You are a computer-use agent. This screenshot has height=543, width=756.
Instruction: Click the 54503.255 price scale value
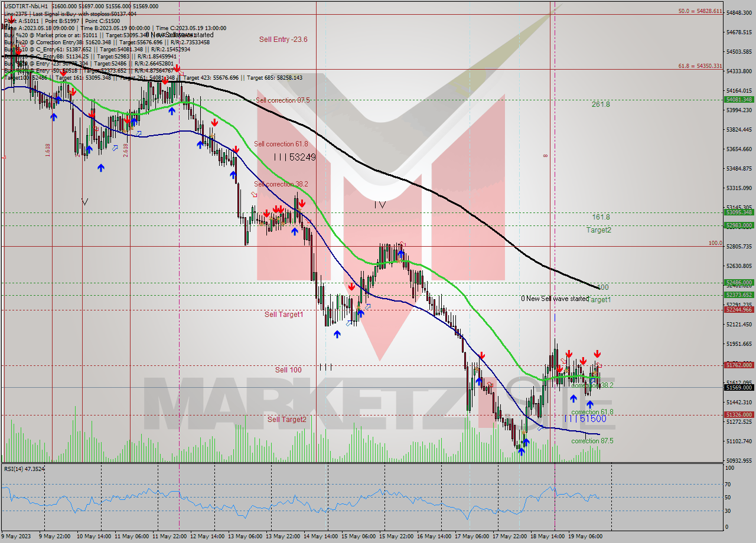739,51
